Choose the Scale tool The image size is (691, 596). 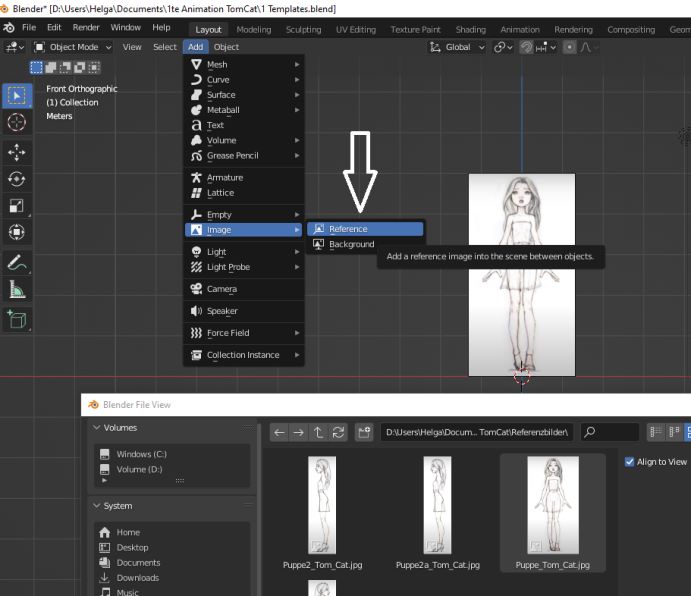pyautogui.click(x=17, y=206)
